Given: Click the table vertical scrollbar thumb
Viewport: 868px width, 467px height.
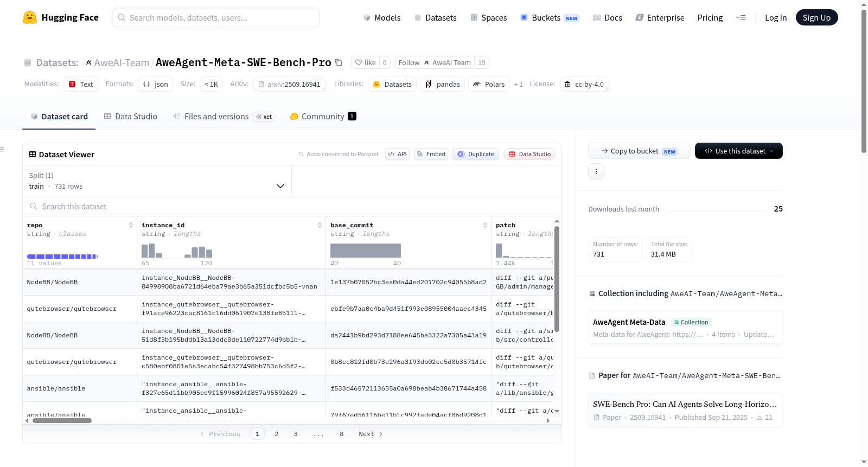Looking at the screenshot, I should coord(557,279).
